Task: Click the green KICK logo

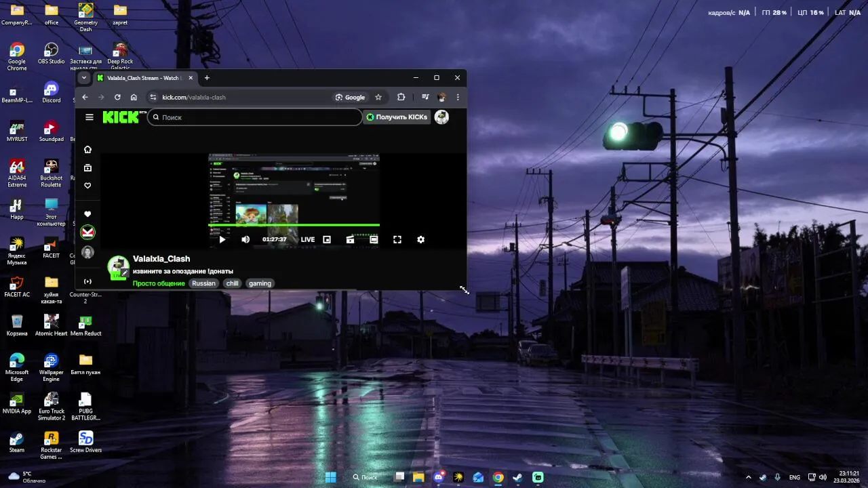Action: pos(121,117)
